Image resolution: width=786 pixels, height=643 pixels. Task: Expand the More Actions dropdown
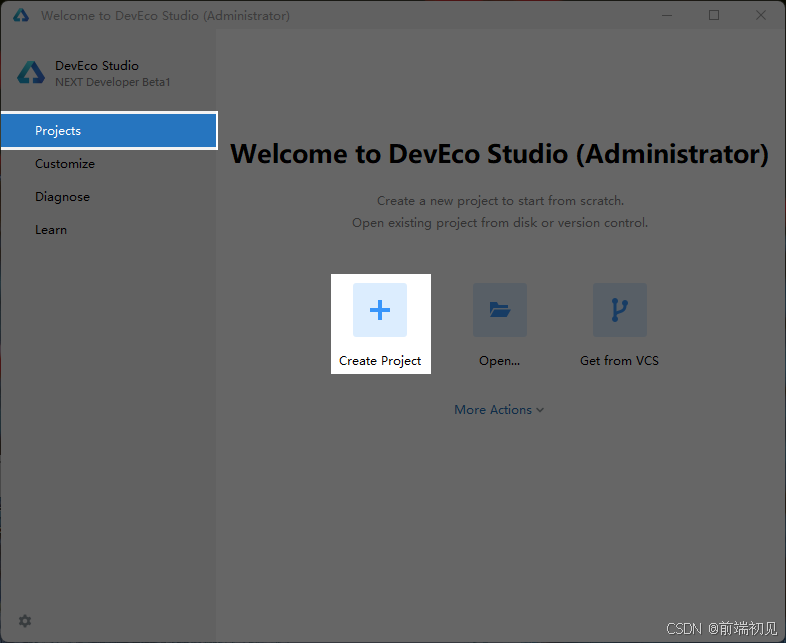point(499,410)
